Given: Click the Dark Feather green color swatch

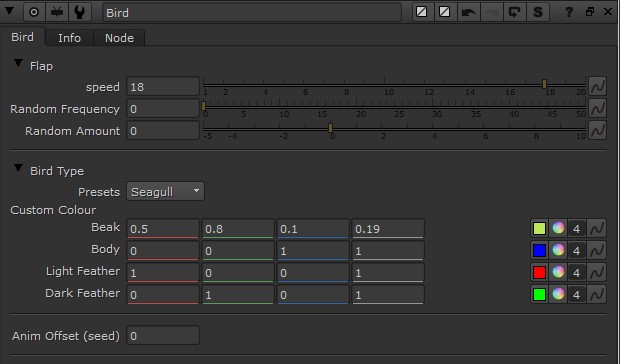Looking at the screenshot, I should coord(539,294).
